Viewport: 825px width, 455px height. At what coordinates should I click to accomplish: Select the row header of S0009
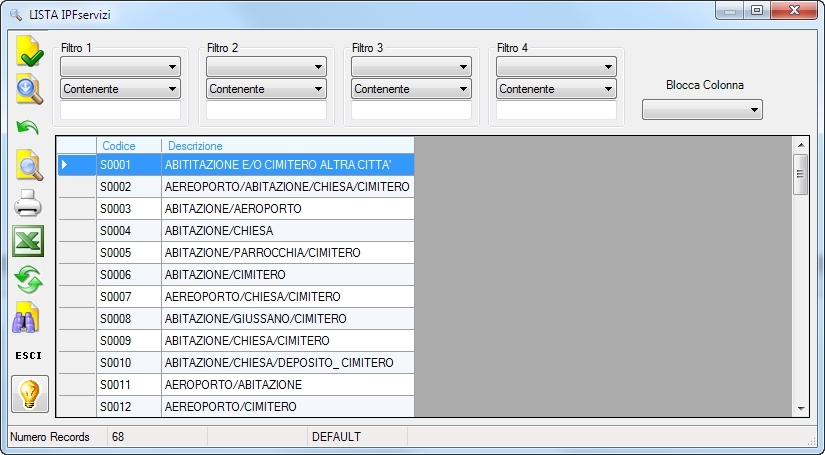tap(77, 340)
